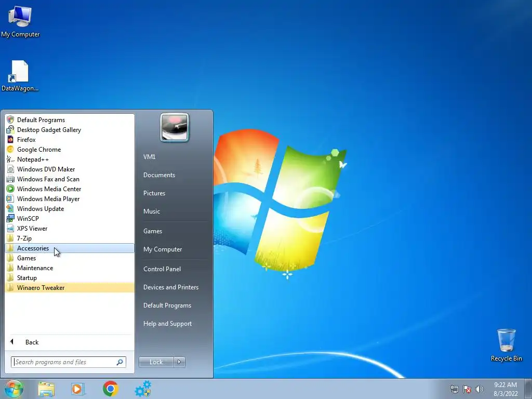Open the Default Programs shield icon in All Programs list
Screen dimensions: 532x399
click(10, 120)
